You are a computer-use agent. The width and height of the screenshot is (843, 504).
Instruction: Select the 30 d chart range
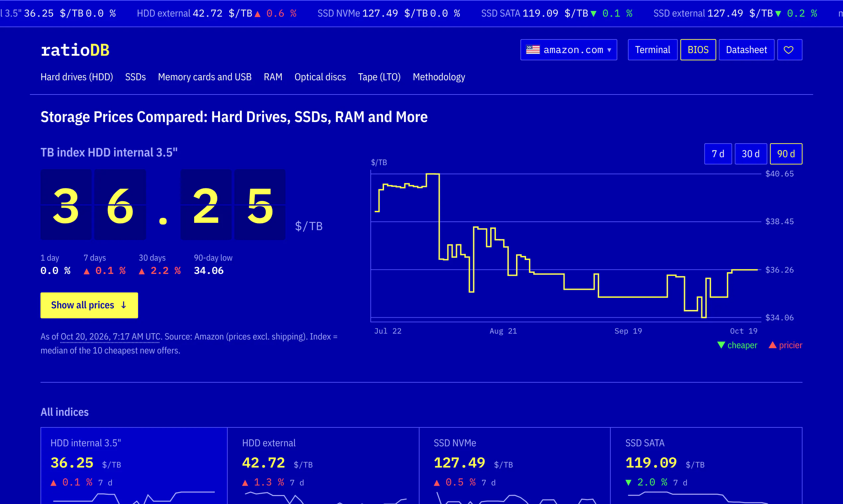(750, 154)
